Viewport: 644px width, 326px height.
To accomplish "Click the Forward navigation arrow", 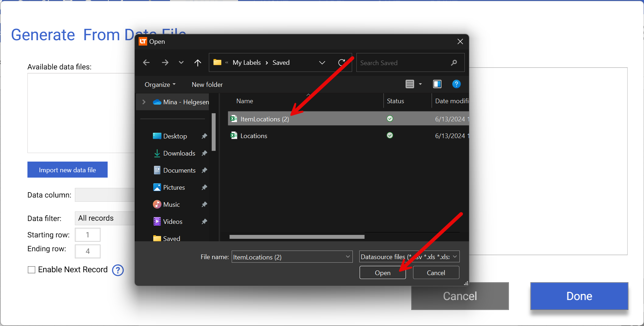I will 165,63.
